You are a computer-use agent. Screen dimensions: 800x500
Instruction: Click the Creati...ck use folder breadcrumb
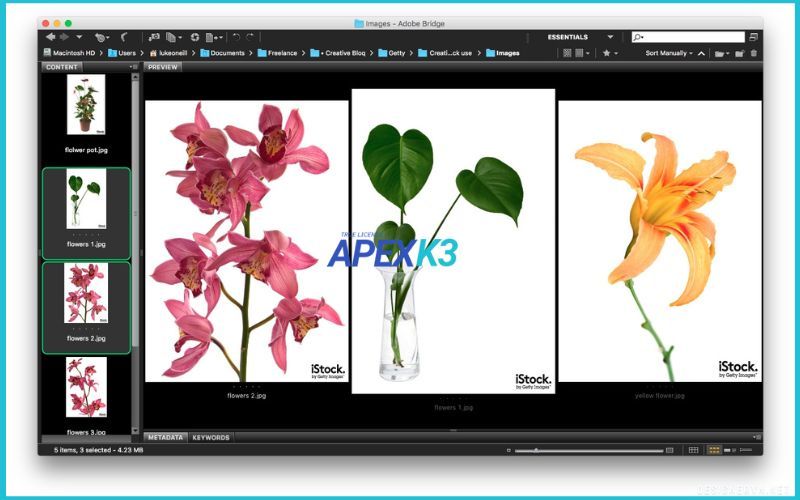tap(445, 53)
